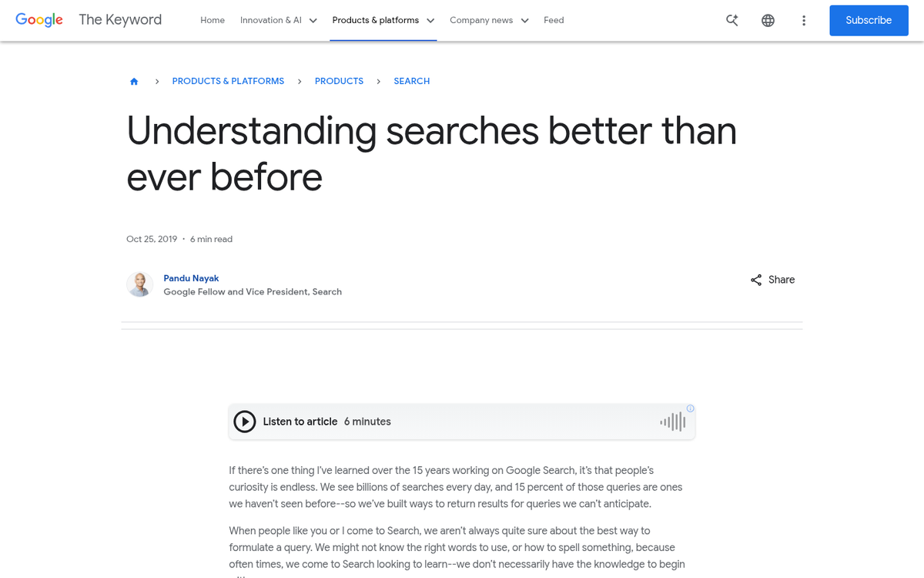Open Pandu Nayak's author profile

(191, 278)
